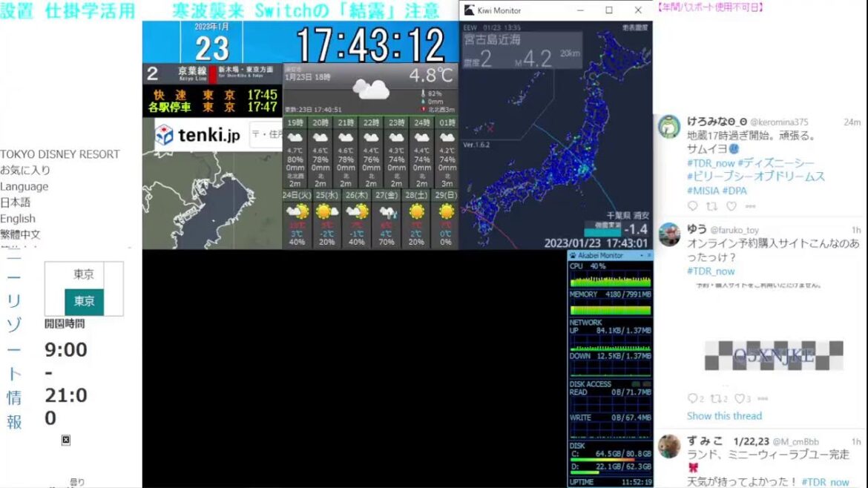Maximize the Kiwi Monitor window
The height and width of the screenshot is (488, 868).
tap(609, 10)
